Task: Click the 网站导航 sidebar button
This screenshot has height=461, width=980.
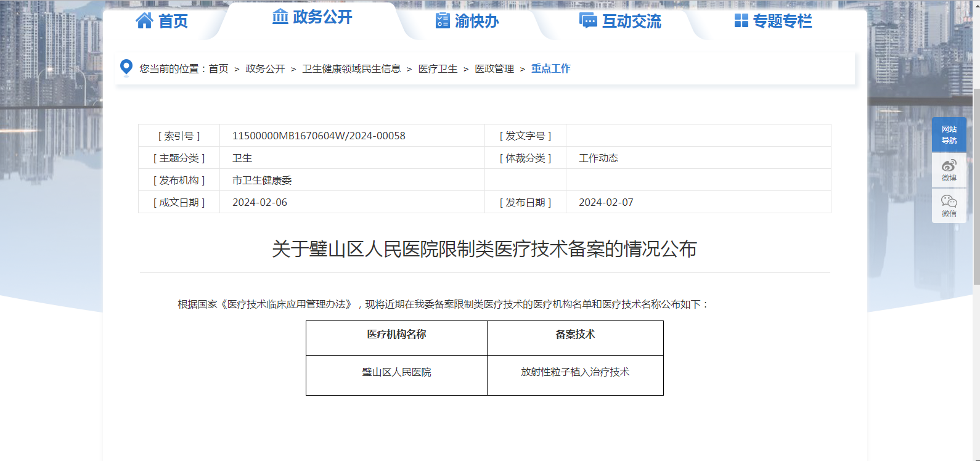Action: click(x=949, y=135)
